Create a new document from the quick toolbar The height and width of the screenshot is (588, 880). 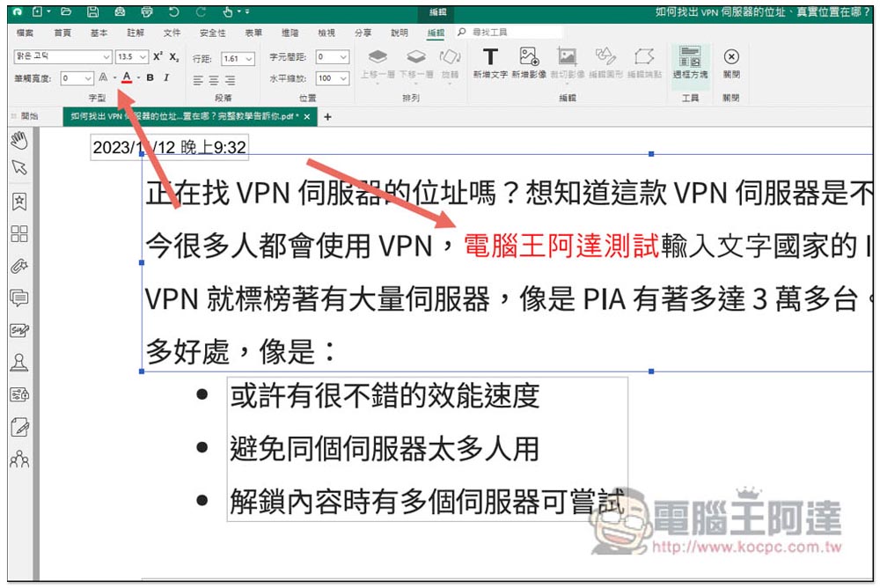[38, 11]
